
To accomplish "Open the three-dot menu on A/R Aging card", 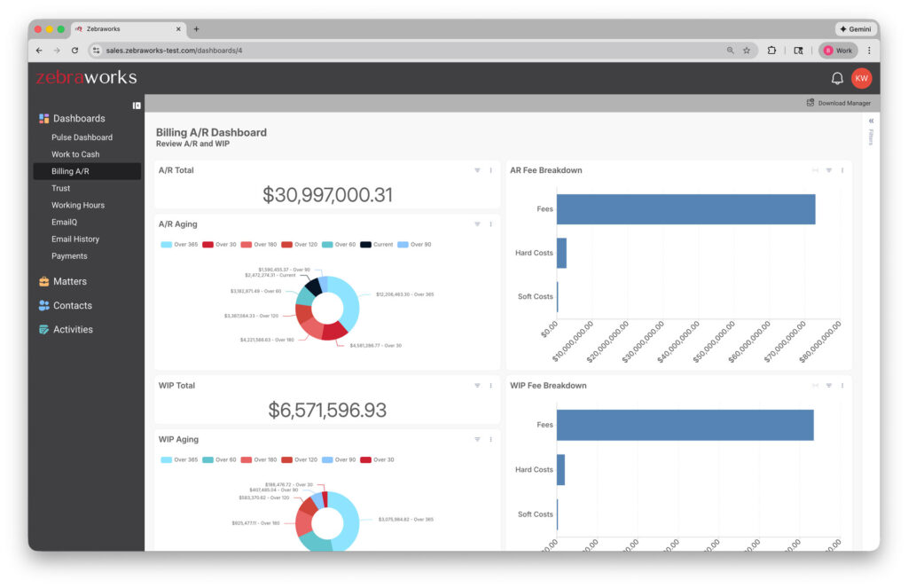I will pyautogui.click(x=490, y=224).
